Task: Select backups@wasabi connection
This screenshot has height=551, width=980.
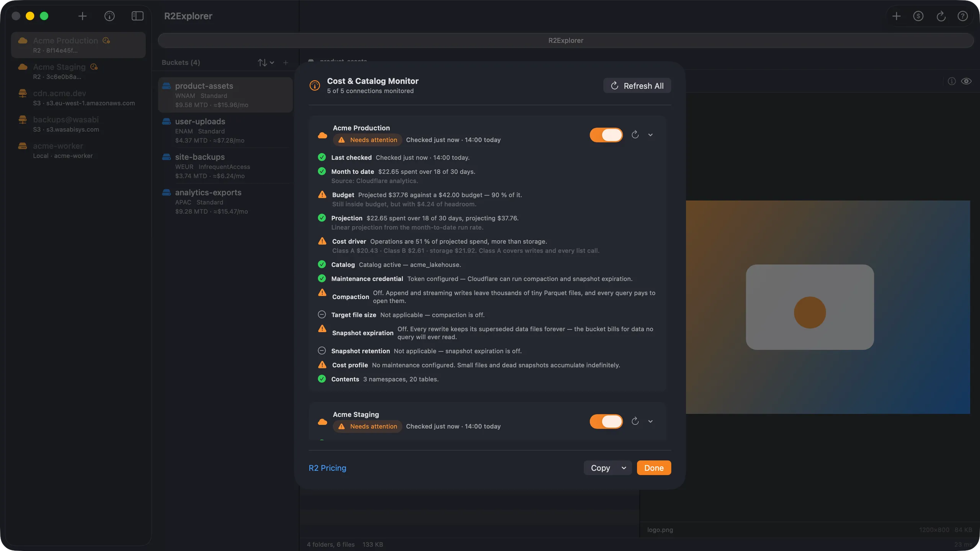Action: (78, 124)
